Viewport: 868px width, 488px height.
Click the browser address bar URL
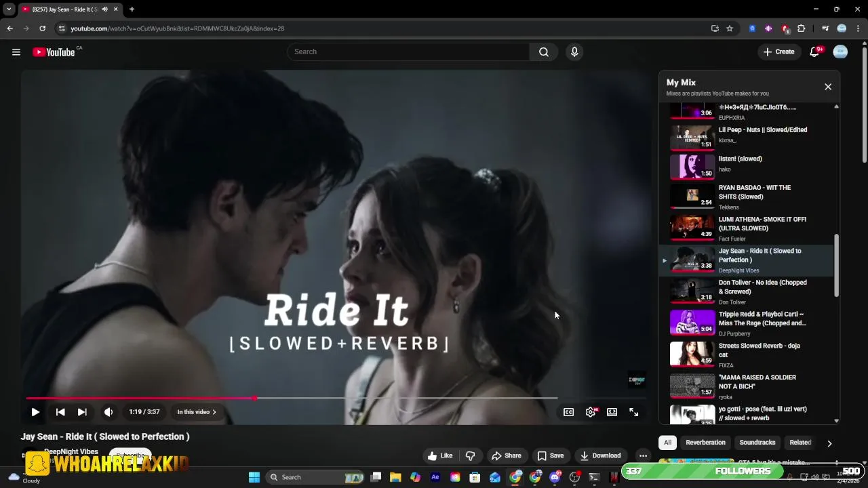coord(178,28)
